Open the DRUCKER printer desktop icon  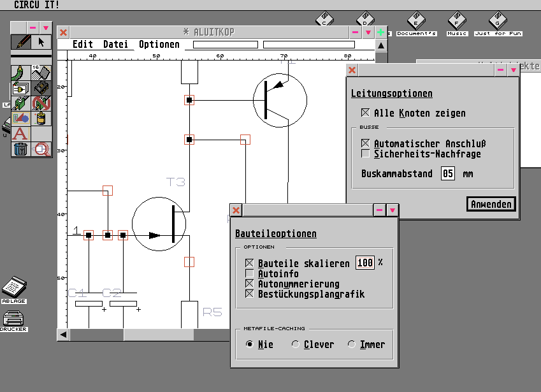click(13, 321)
